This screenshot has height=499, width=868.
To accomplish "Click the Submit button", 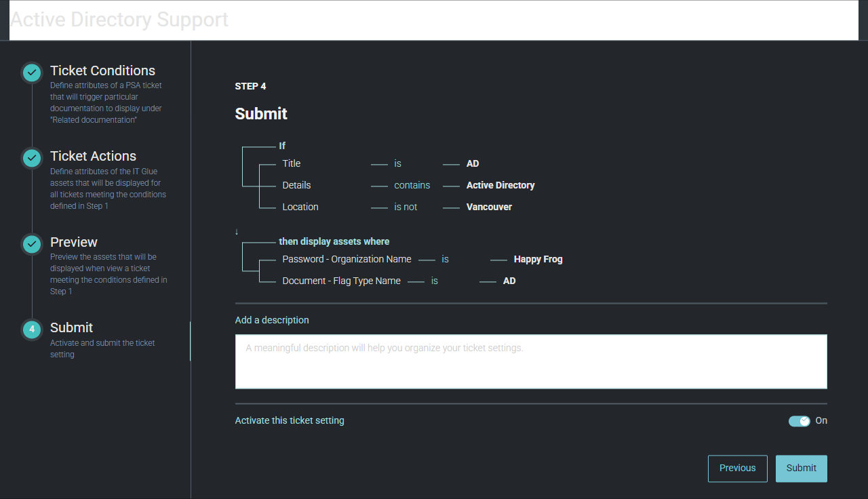I will 801,468.
